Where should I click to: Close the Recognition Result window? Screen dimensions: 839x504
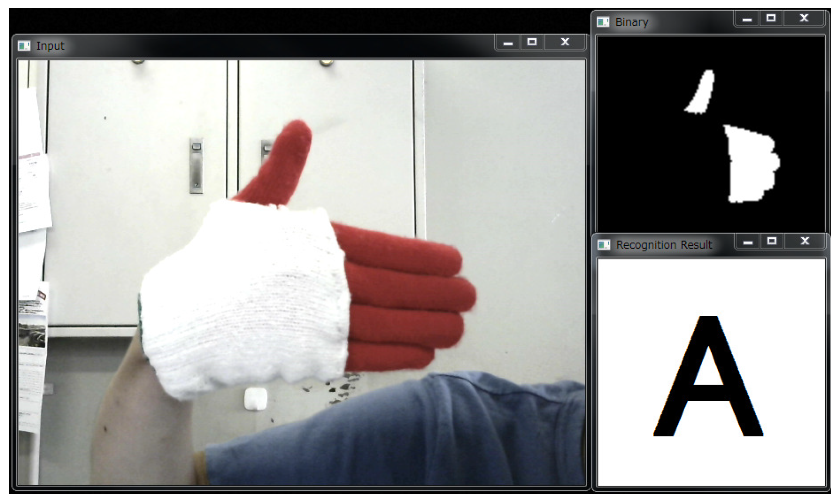click(805, 241)
